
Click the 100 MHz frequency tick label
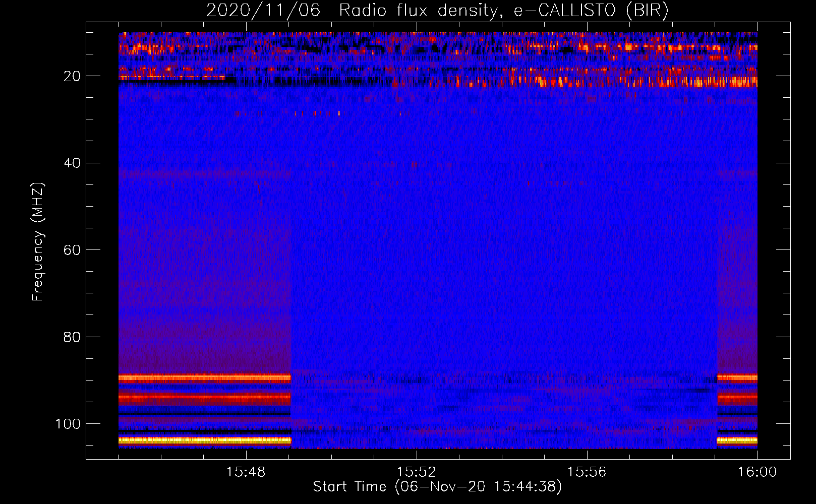pos(68,424)
